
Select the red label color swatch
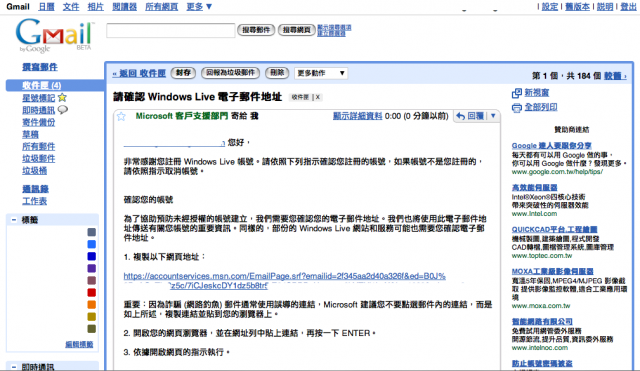91,293
